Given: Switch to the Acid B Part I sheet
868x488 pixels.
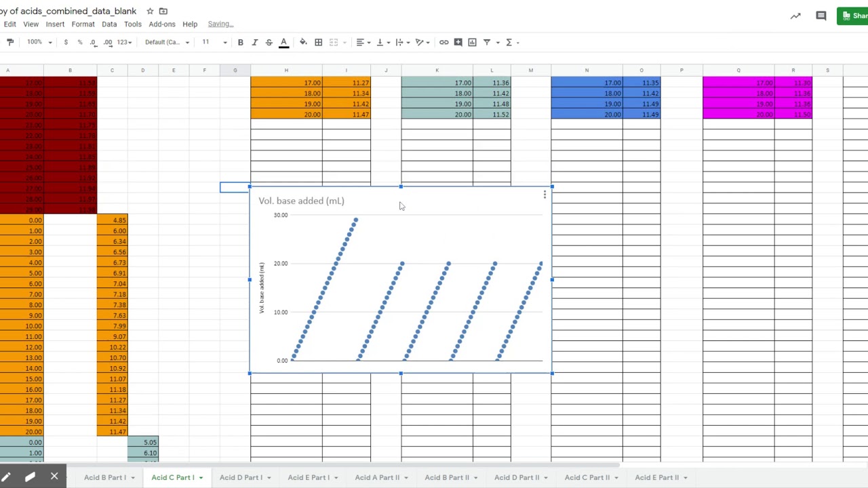Looking at the screenshot, I should tap(104, 477).
